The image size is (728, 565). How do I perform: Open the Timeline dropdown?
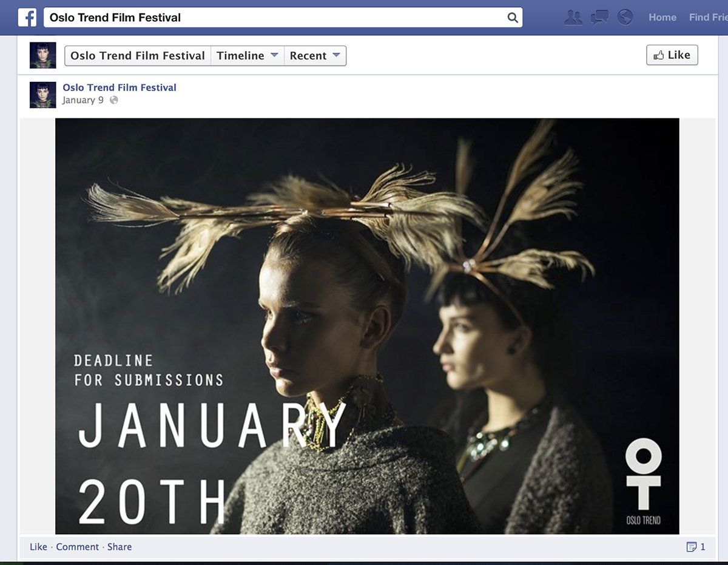point(248,55)
